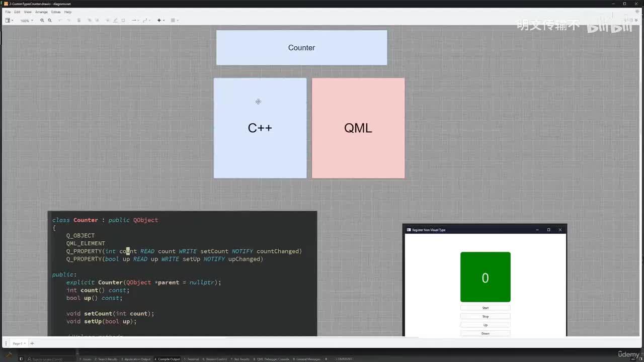Open the Terminal pane
The image size is (644, 362).
pos(192,359)
